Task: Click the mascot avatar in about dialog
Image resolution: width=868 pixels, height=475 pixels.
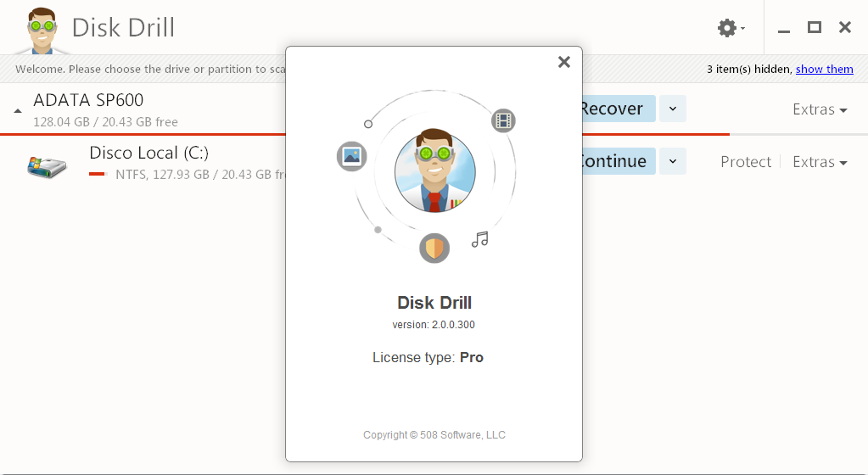Action: [434, 171]
